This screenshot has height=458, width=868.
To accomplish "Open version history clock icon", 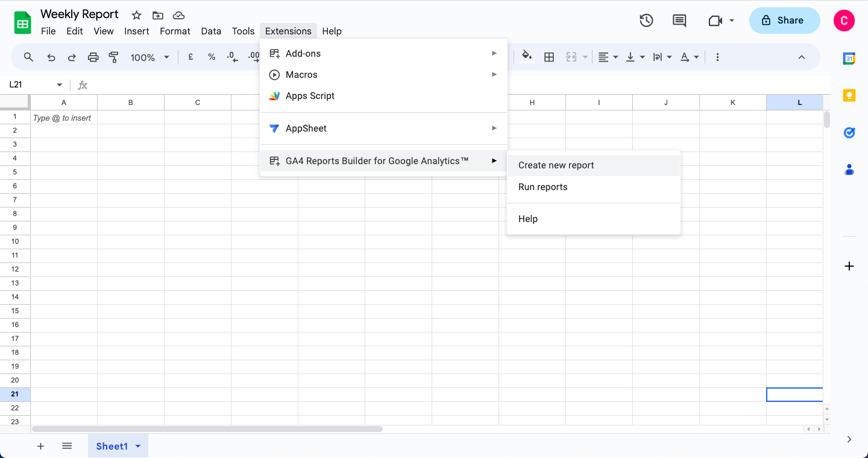I will [646, 21].
